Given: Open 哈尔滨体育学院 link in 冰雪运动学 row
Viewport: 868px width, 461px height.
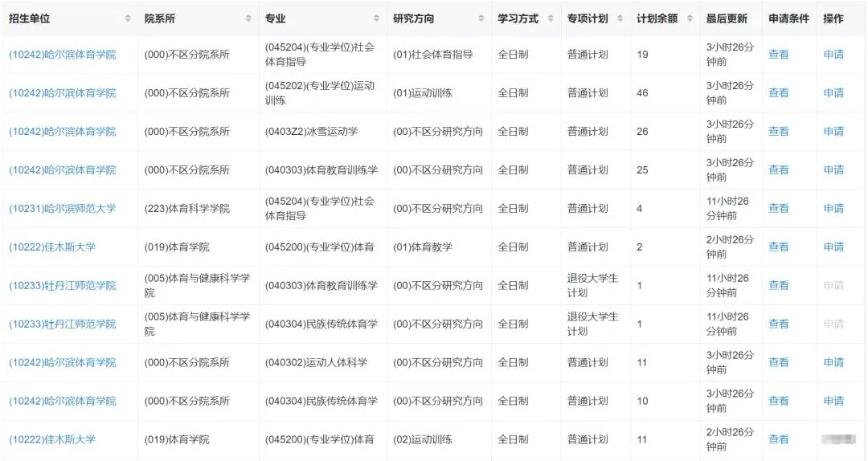Looking at the screenshot, I should [63, 132].
